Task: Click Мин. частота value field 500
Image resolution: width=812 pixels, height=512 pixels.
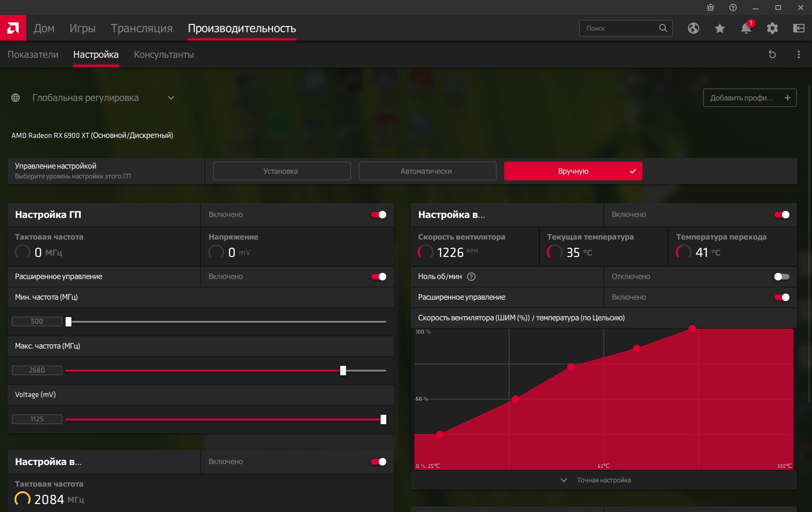Action: [37, 322]
